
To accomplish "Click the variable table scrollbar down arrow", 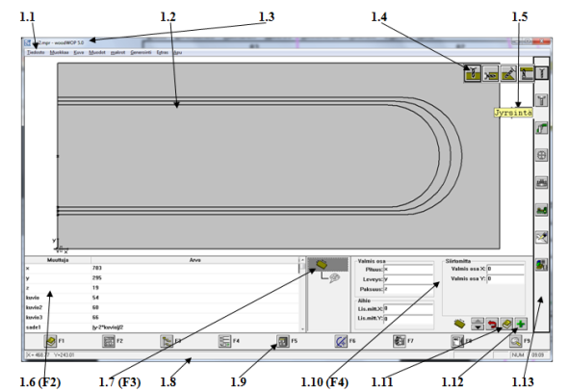I will (x=302, y=328).
